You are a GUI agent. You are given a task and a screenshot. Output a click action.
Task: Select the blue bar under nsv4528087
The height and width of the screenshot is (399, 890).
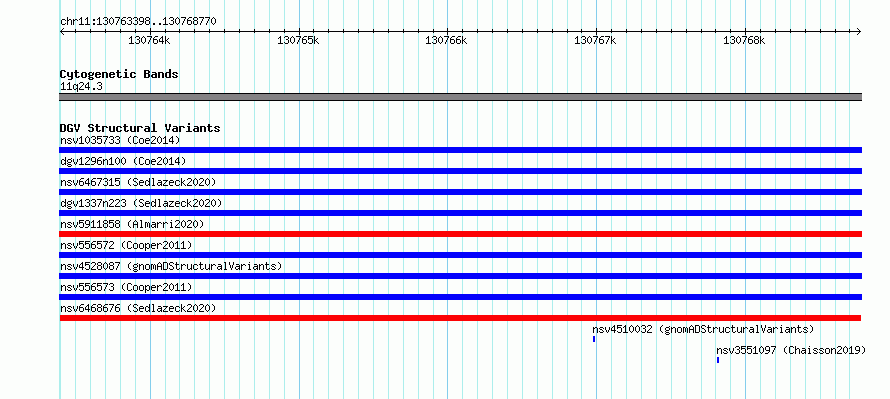click(x=461, y=276)
